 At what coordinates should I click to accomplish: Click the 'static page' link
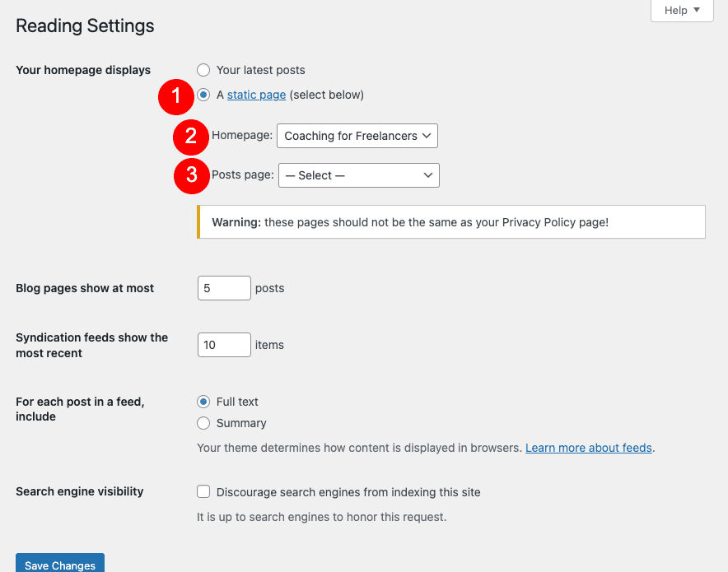coord(256,95)
